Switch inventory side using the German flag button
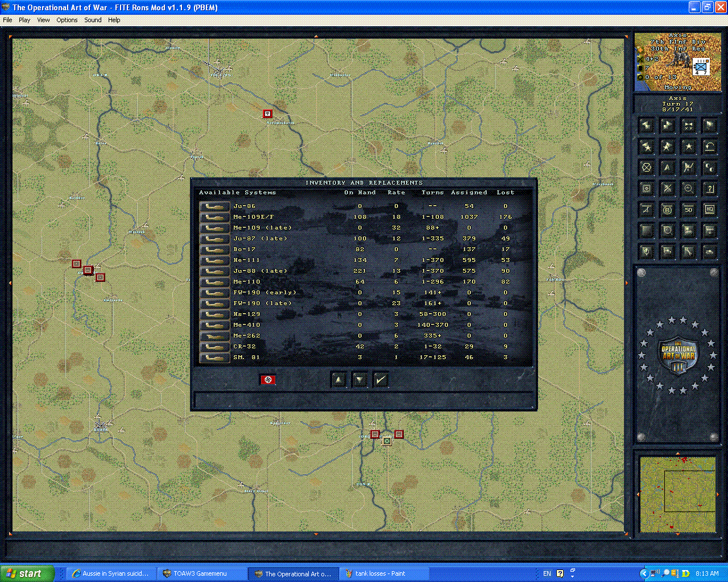The height and width of the screenshot is (582, 728). pyautogui.click(x=268, y=380)
